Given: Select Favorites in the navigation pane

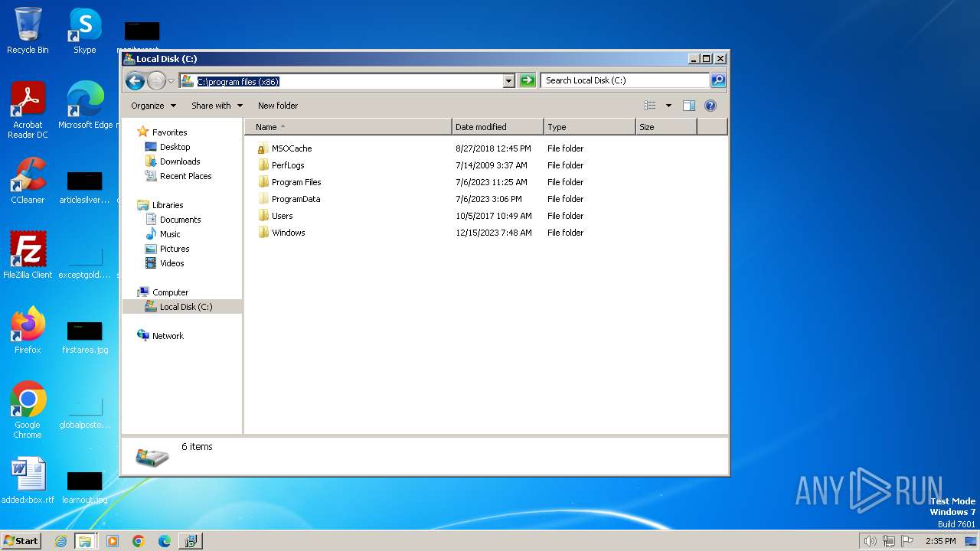Looking at the screenshot, I should click(x=169, y=132).
